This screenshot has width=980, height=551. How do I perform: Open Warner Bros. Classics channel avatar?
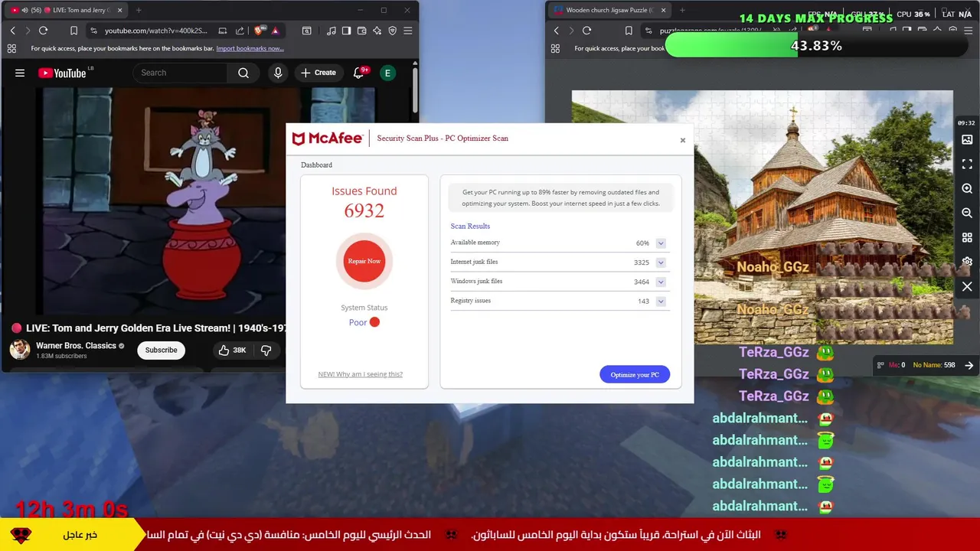click(20, 350)
